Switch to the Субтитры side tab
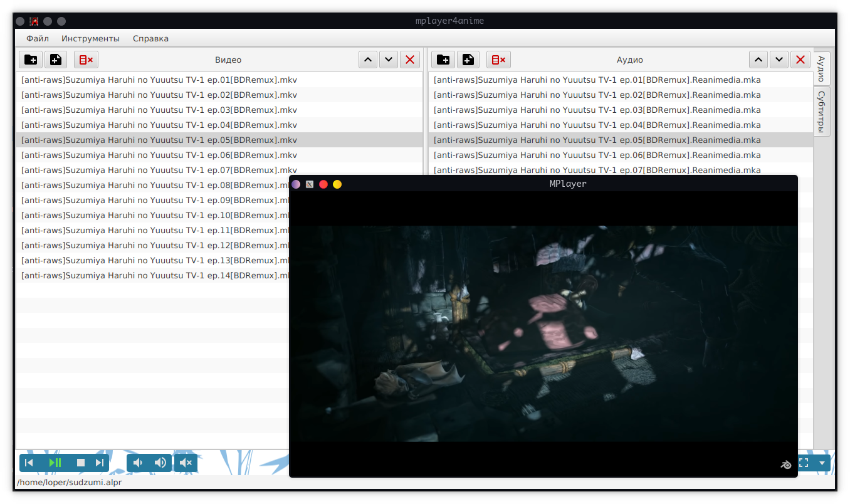This screenshot has height=504, width=850. pos(822,112)
